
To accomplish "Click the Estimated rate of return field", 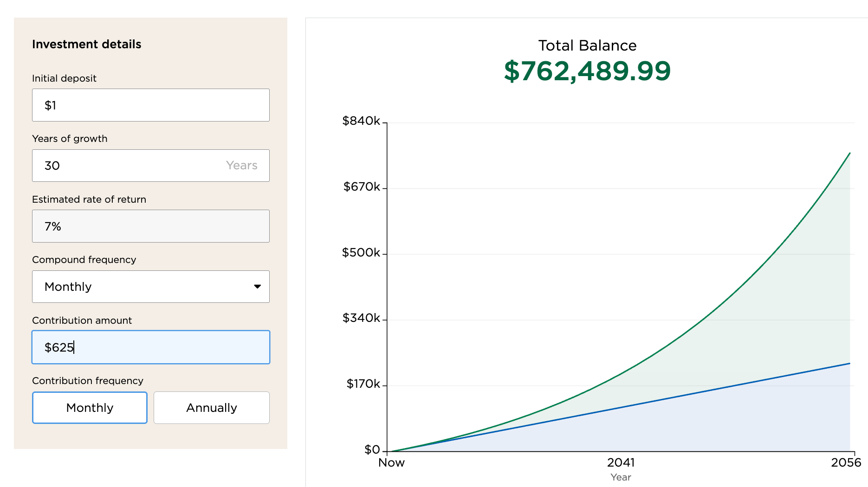I will click(150, 226).
